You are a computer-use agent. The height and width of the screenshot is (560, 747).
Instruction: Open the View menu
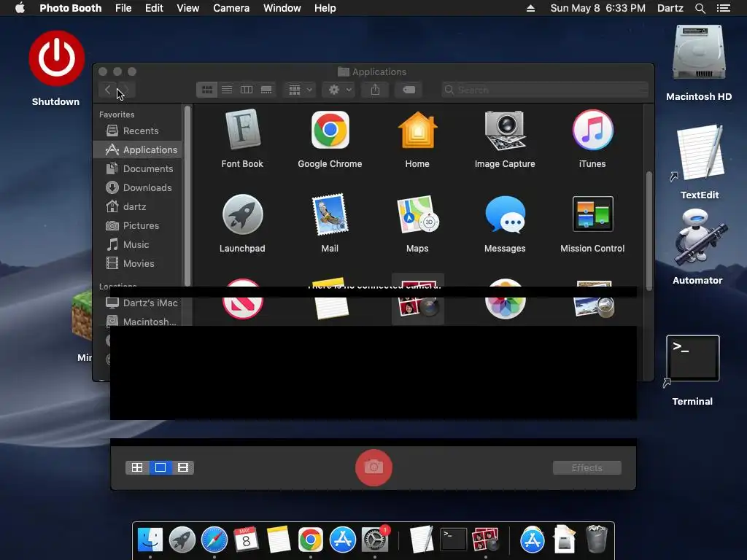[187, 8]
